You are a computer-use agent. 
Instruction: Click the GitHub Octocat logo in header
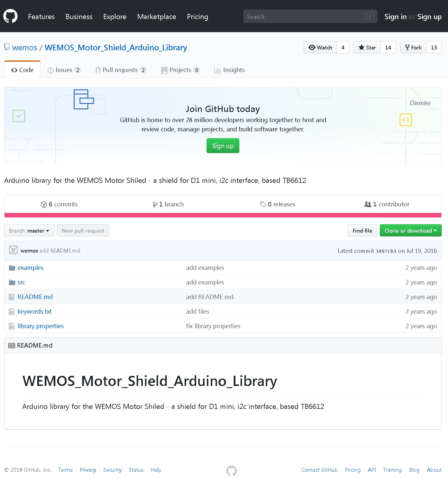(x=10, y=16)
